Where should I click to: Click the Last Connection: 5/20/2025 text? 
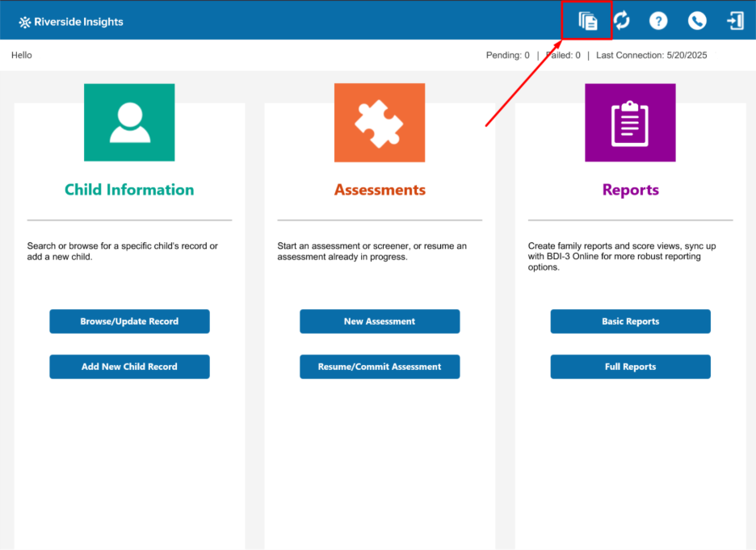pos(651,56)
